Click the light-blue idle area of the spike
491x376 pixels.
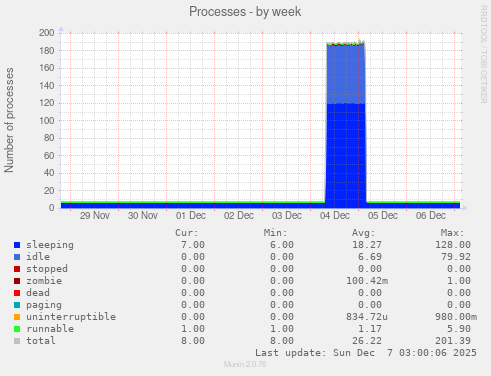[x=346, y=74]
